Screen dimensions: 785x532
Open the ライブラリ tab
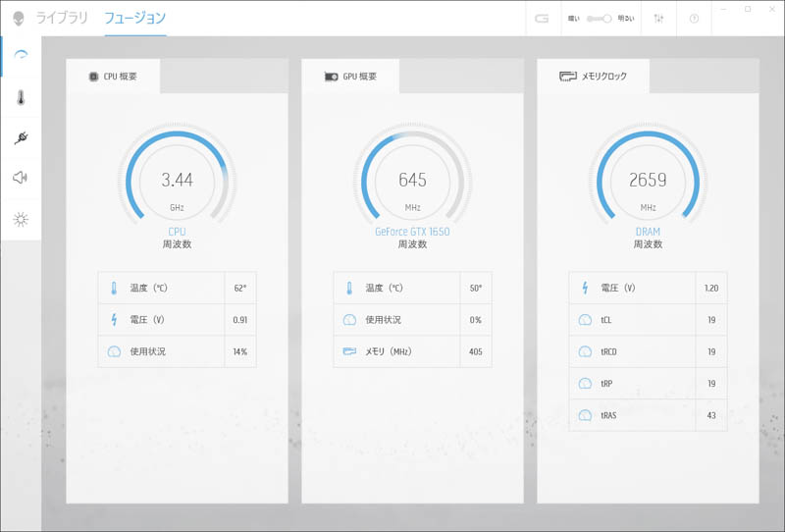click(x=61, y=18)
